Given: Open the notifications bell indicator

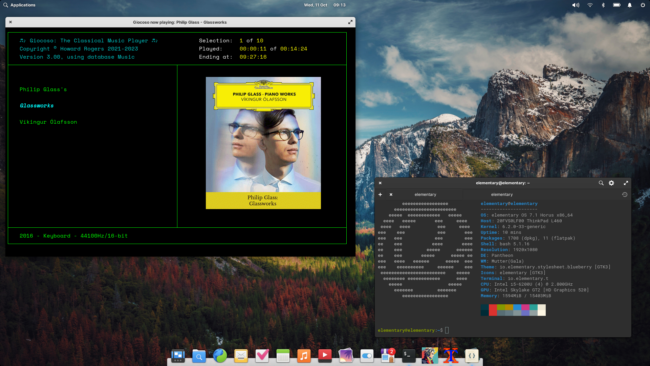Looking at the screenshot, I should pos(630,5).
